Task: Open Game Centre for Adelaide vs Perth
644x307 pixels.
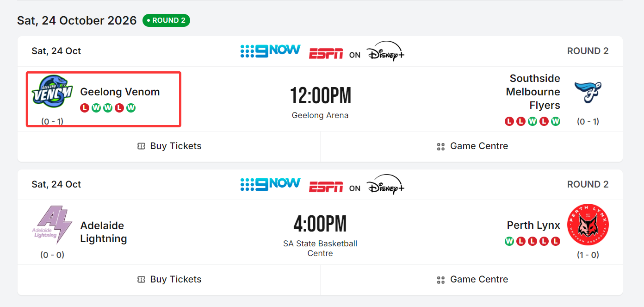Action: (472, 280)
